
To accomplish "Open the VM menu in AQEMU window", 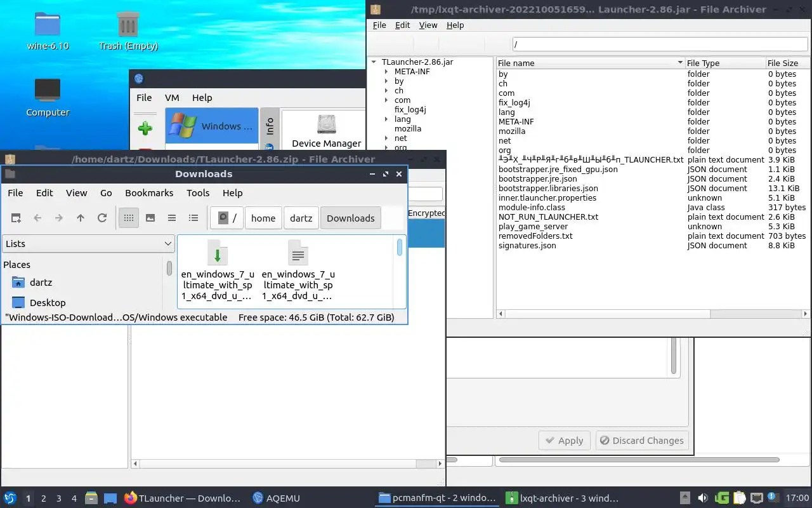I will [172, 98].
